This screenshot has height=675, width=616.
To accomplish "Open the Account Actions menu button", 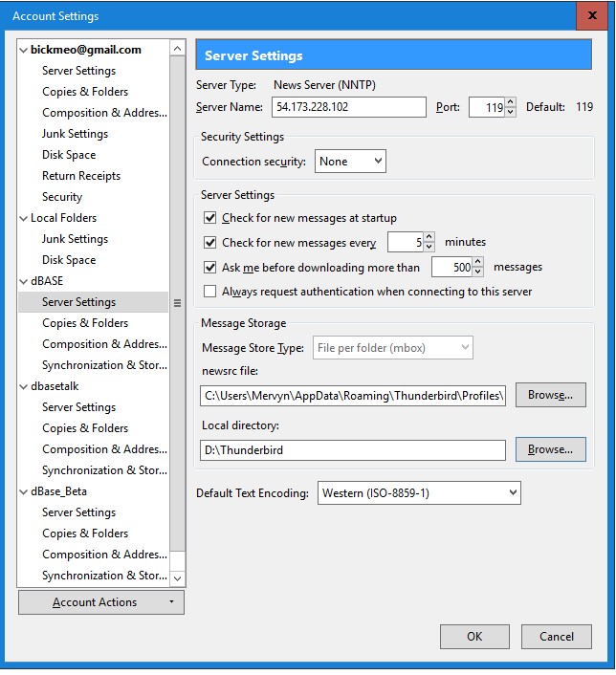I will [101, 602].
